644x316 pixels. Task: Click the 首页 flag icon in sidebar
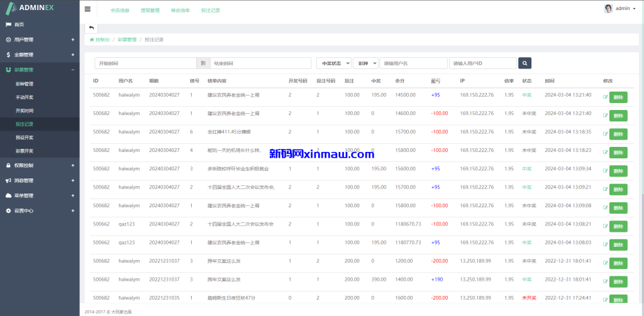coord(8,25)
